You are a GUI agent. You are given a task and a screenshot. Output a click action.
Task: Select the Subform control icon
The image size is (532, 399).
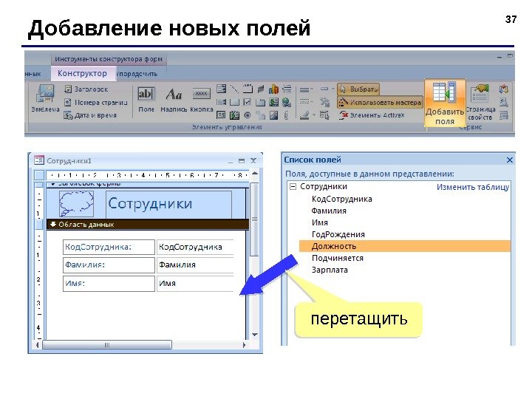(x=221, y=115)
